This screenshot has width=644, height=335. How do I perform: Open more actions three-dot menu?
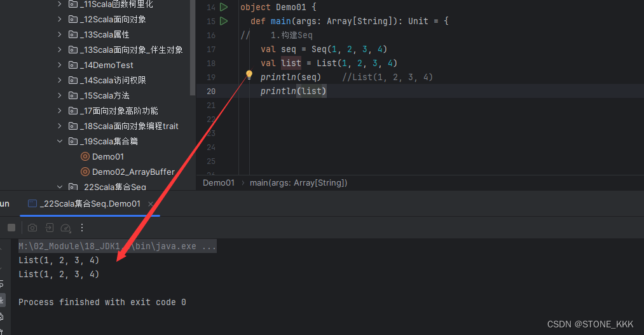82,228
